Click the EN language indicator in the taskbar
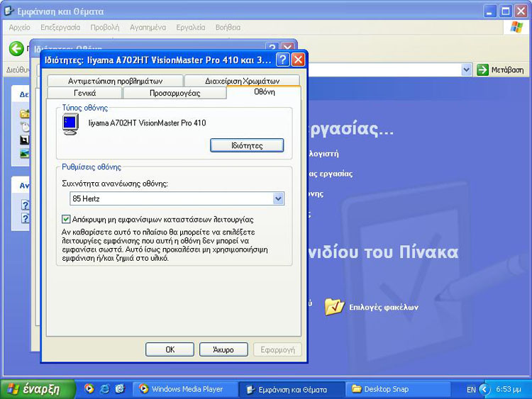This screenshot has height=399, width=532. click(x=471, y=390)
